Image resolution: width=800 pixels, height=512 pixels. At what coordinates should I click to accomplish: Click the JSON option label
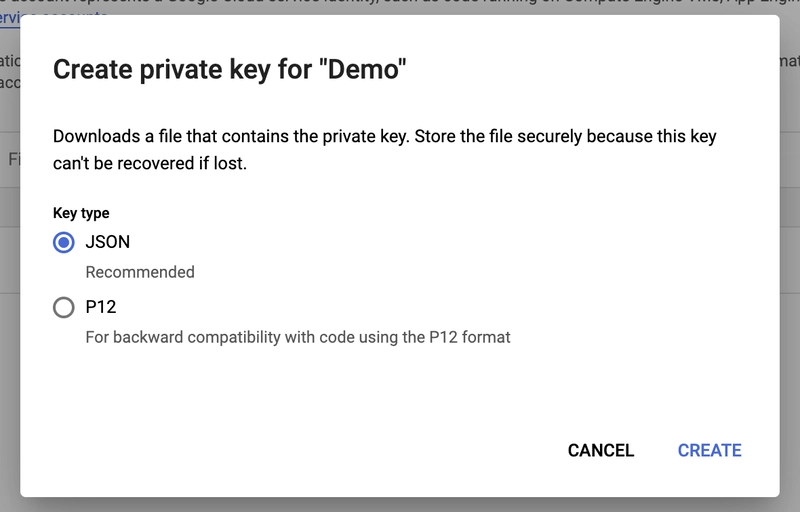[108, 242]
